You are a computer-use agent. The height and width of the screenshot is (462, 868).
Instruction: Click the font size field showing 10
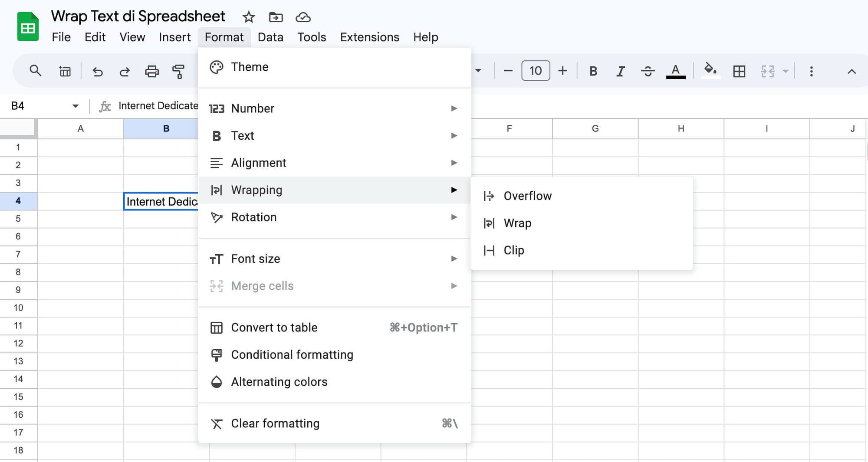coord(536,71)
